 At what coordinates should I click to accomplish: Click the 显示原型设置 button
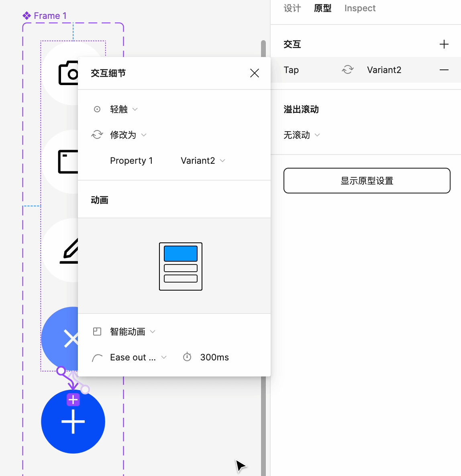point(367,181)
